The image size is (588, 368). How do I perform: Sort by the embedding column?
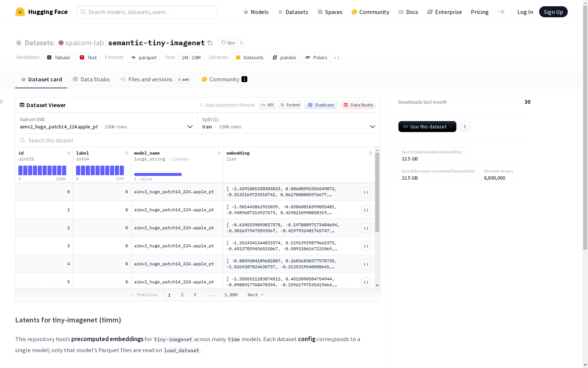click(370, 153)
